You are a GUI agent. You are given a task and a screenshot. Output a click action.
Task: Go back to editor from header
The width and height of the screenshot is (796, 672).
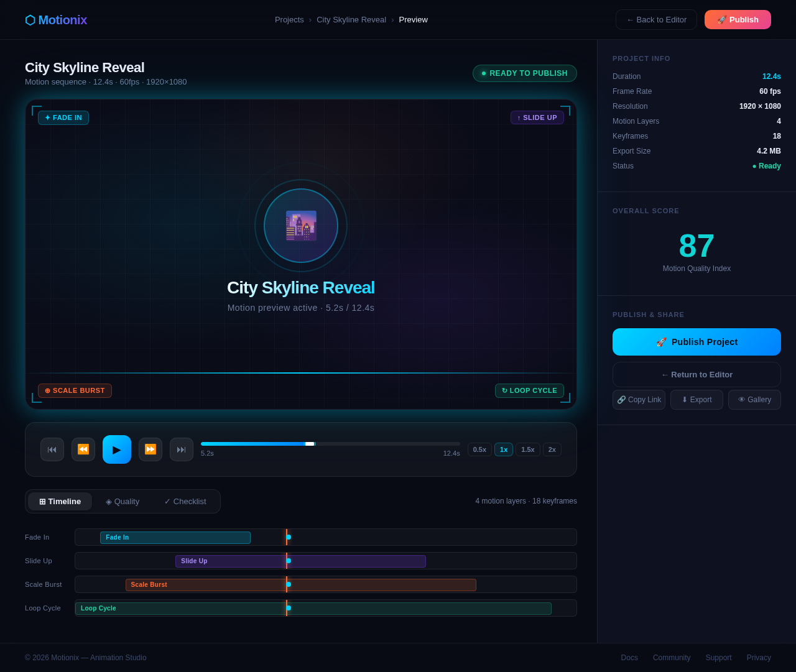pos(656,20)
